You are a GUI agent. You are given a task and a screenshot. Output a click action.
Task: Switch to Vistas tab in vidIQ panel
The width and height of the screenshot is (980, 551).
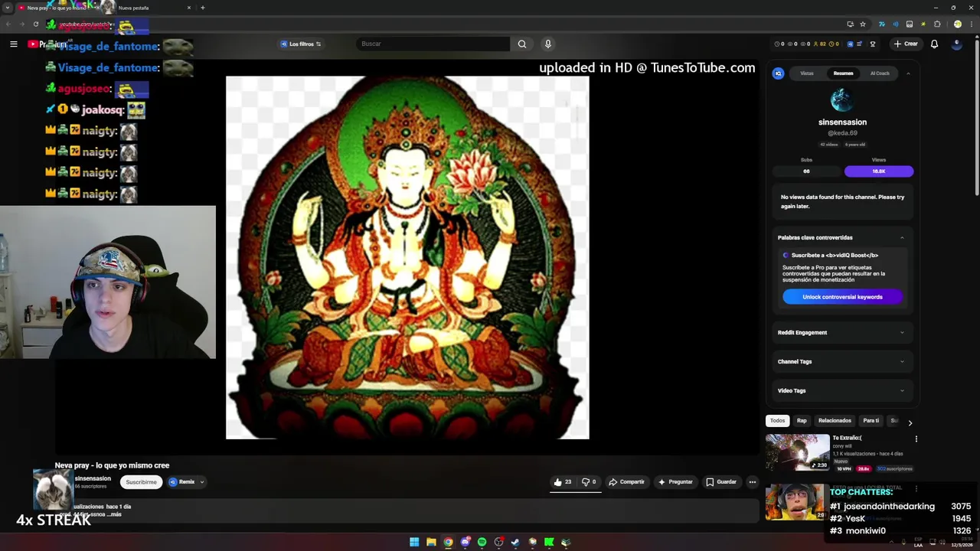(807, 73)
